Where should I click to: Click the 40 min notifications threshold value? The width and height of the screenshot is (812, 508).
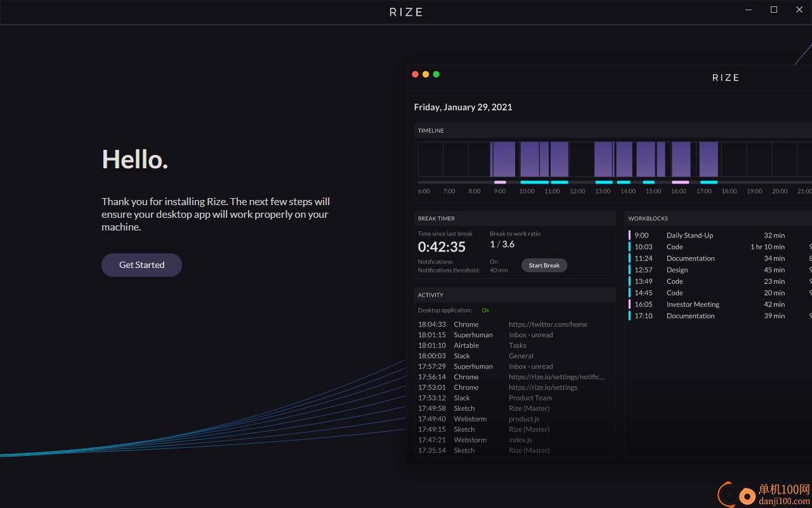pyautogui.click(x=499, y=271)
